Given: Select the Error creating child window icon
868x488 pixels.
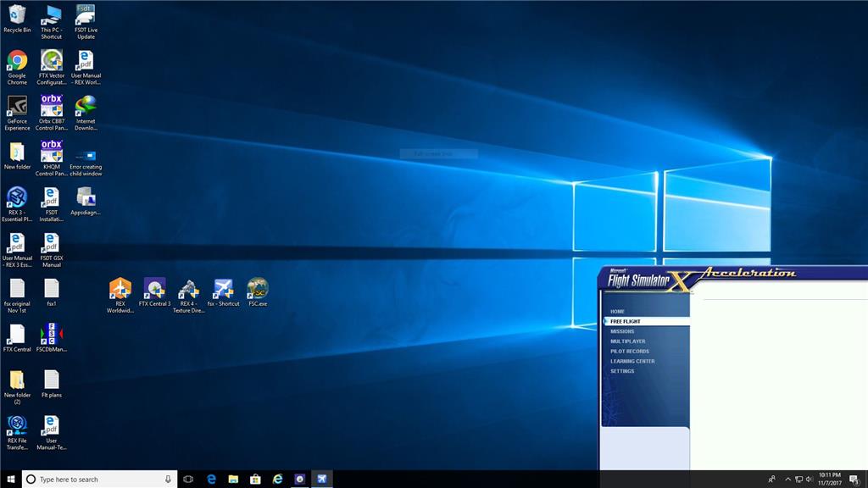Looking at the screenshot, I should point(86,162).
